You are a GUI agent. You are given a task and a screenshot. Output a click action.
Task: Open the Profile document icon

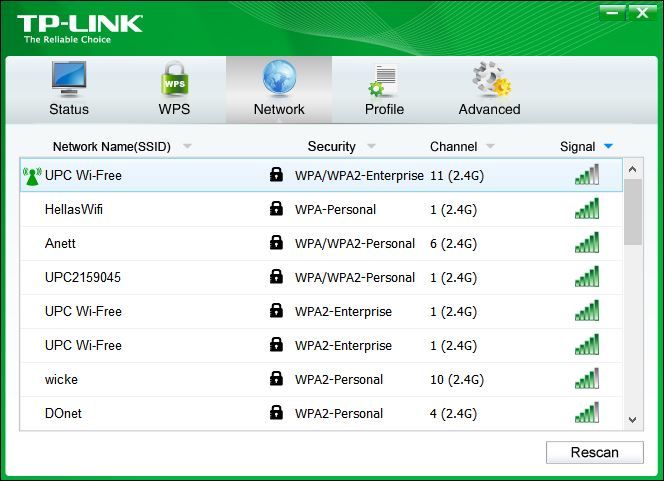point(383,80)
